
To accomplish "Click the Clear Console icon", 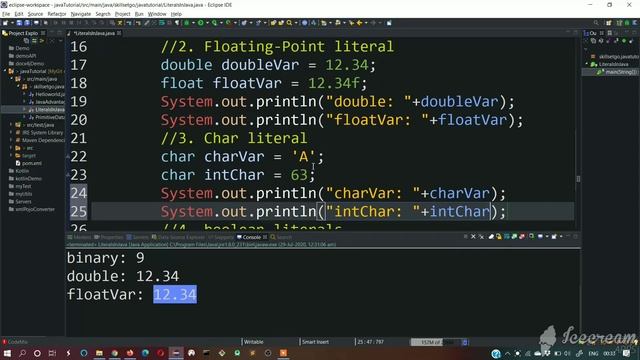I will tap(491, 236).
